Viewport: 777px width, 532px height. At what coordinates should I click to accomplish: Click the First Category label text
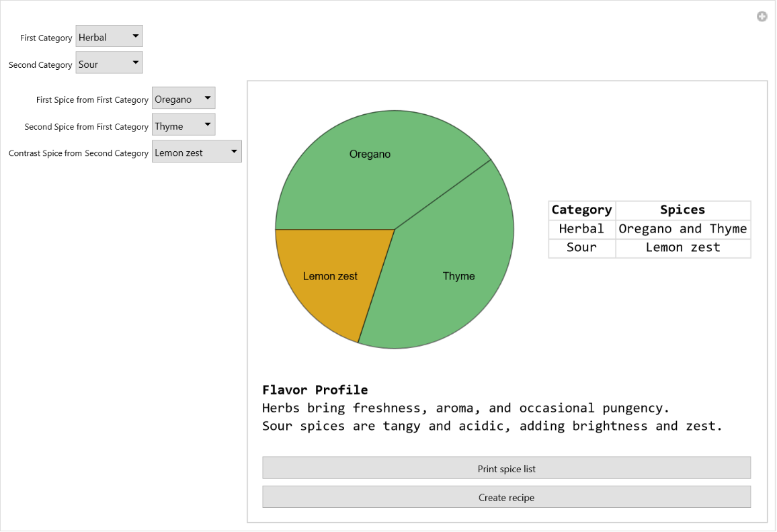click(x=46, y=38)
